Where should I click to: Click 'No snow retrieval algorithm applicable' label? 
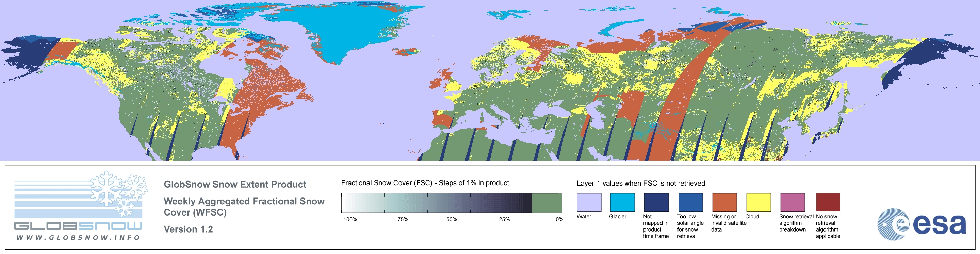point(828,226)
